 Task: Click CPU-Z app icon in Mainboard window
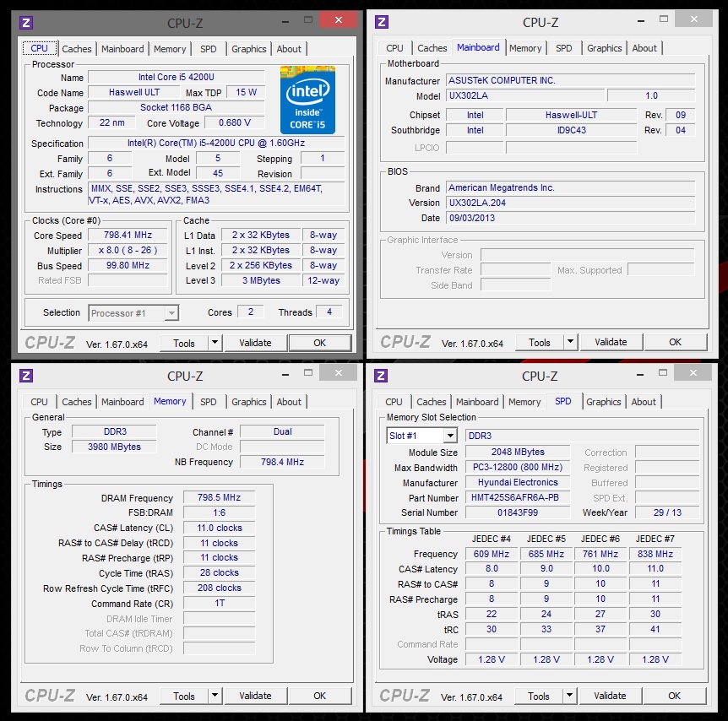coord(382,22)
